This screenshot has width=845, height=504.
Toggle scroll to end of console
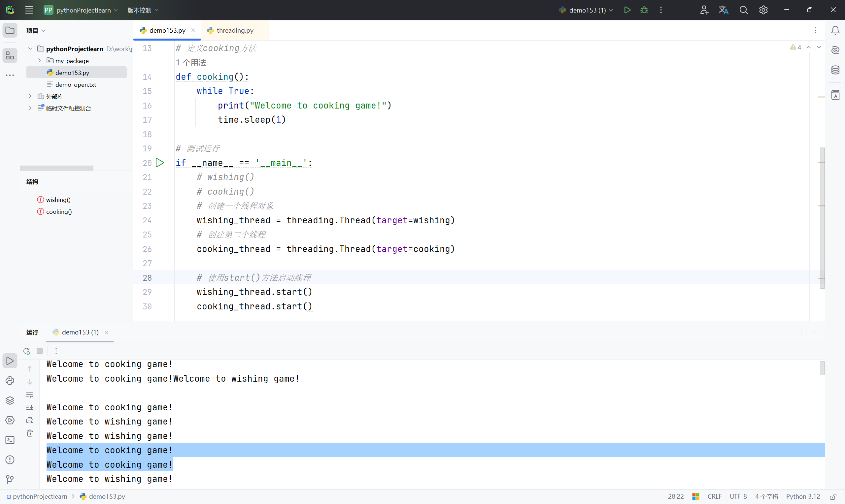(30, 407)
